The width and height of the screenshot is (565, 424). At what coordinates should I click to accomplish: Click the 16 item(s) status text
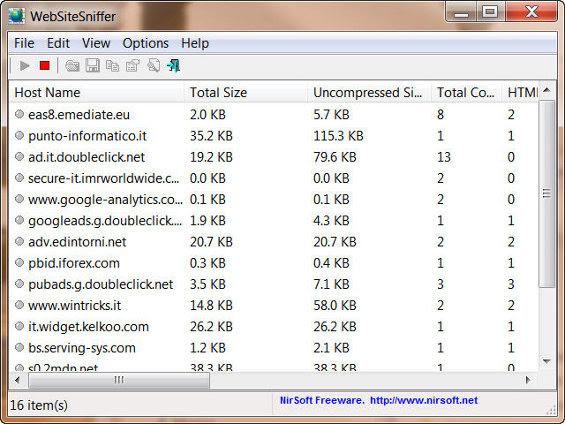pos(39,405)
